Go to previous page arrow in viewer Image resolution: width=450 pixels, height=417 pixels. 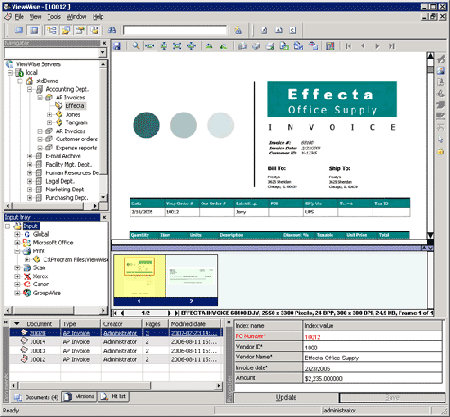coord(363,46)
